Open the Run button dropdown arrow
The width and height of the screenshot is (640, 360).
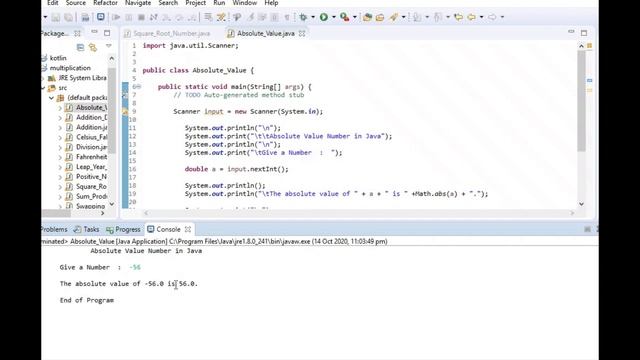(x=334, y=17)
